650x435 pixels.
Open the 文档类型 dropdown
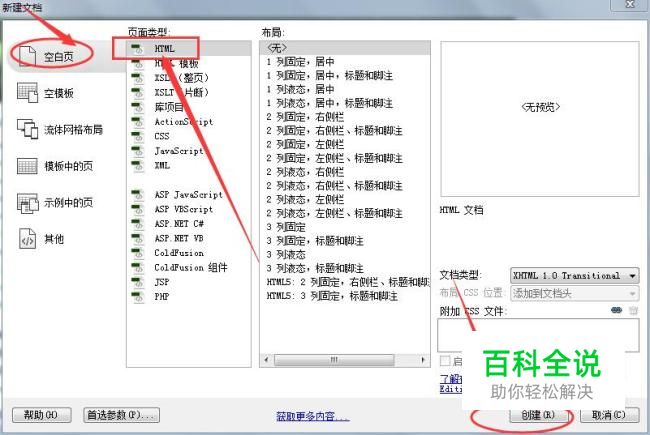click(x=575, y=275)
